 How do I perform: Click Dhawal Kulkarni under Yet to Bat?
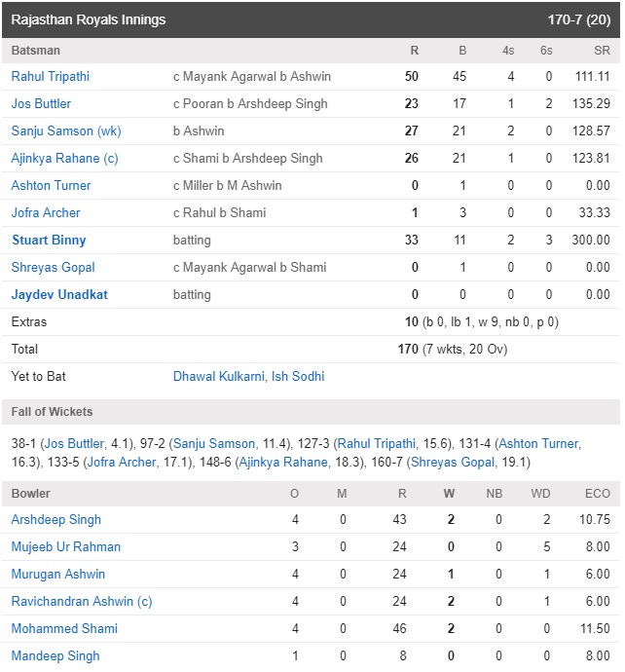(x=218, y=377)
